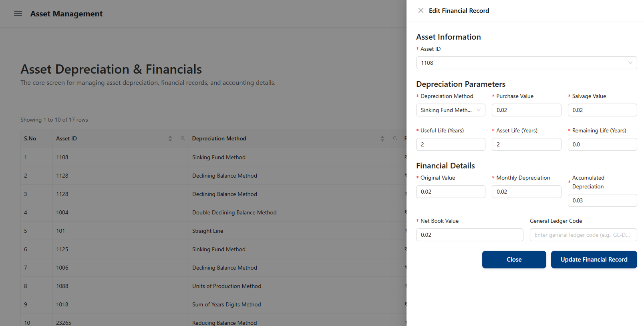
Task: Open the Depreciation Method dropdown
Action: [x=451, y=110]
